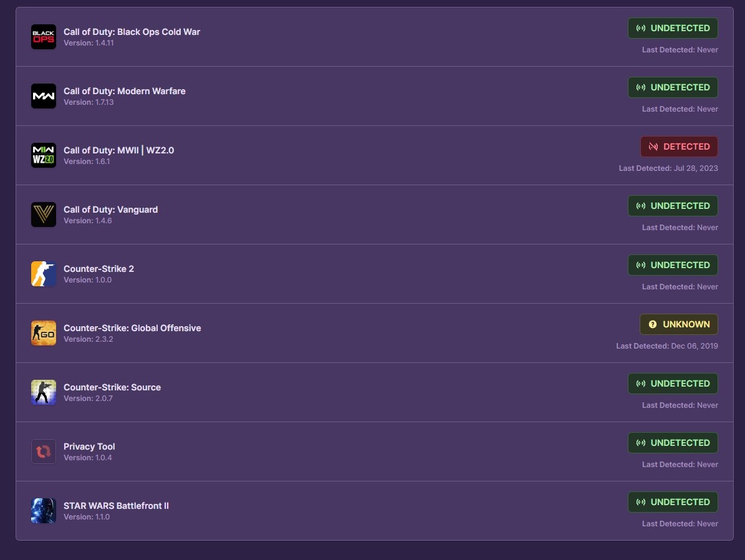Click Version: 1.4.6 text
This screenshot has height=560, width=745.
(x=88, y=221)
